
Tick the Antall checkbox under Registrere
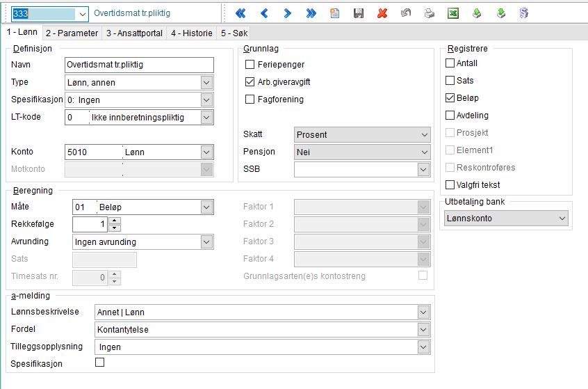450,63
